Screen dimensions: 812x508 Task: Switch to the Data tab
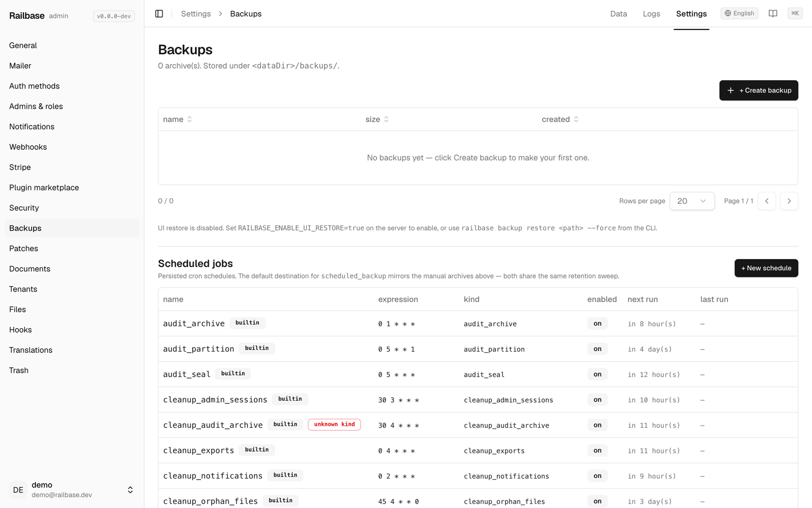coord(618,14)
